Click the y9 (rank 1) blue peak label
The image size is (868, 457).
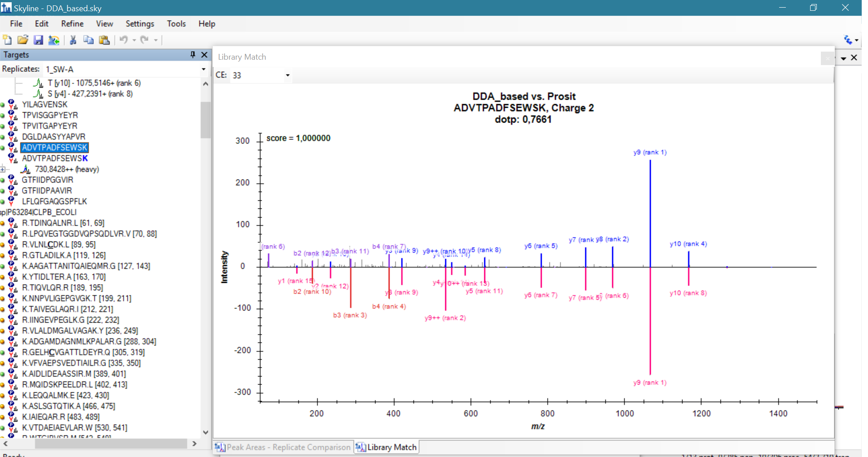tap(650, 153)
